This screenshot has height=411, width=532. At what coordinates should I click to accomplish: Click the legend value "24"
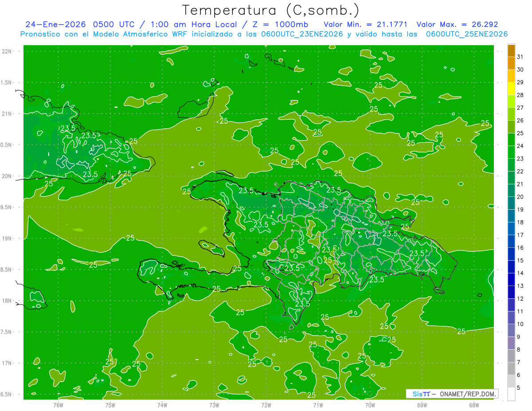pos(520,146)
